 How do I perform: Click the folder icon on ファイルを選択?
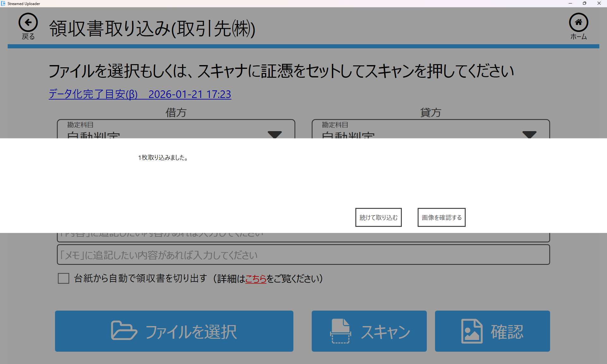click(124, 331)
